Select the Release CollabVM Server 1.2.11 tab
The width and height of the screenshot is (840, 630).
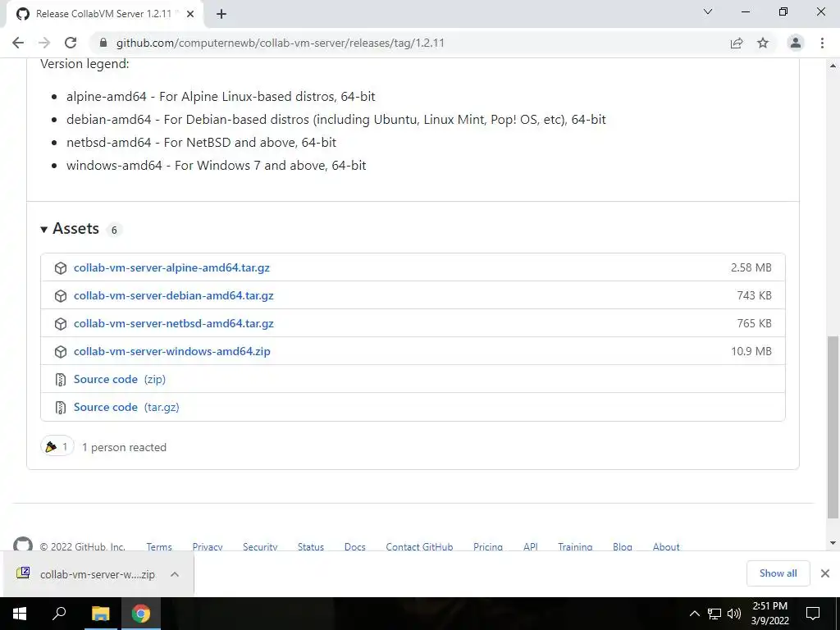point(104,14)
